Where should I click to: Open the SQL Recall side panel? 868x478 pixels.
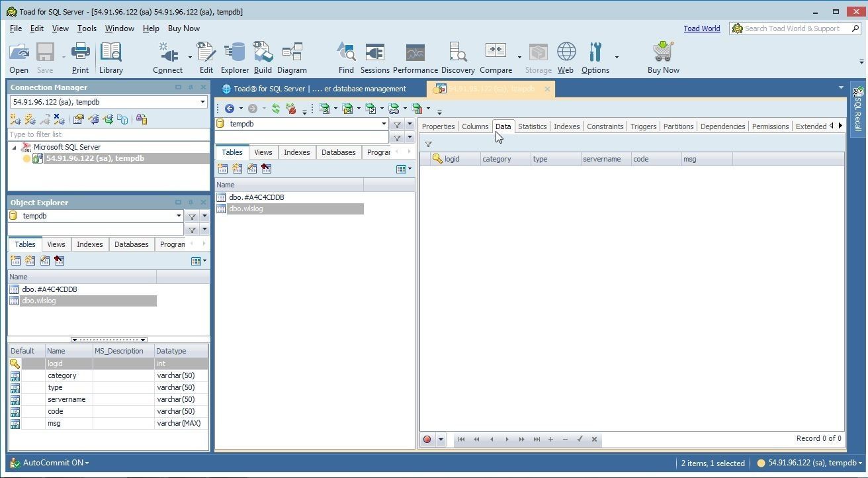(857, 109)
